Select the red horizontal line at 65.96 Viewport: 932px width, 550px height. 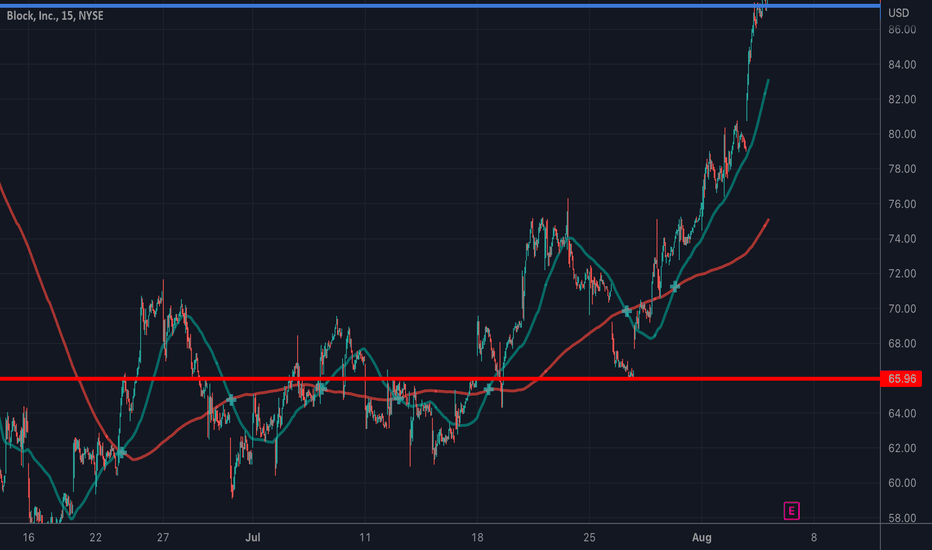440,379
